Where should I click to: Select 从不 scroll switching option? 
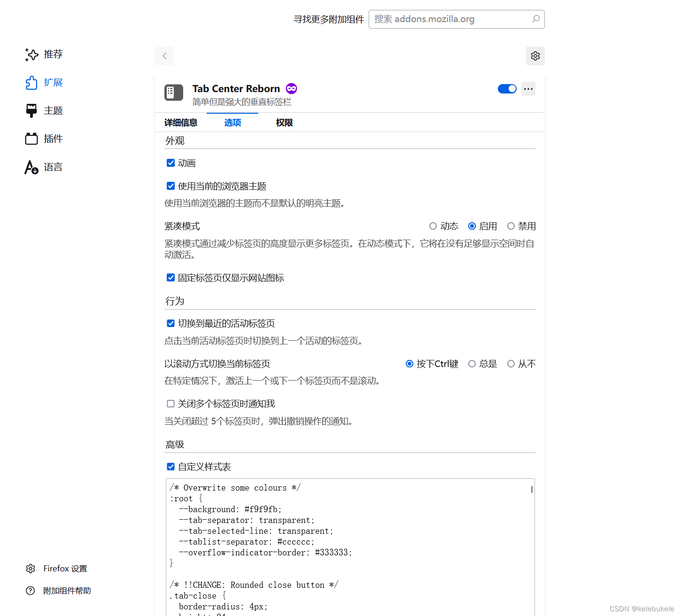tap(511, 364)
